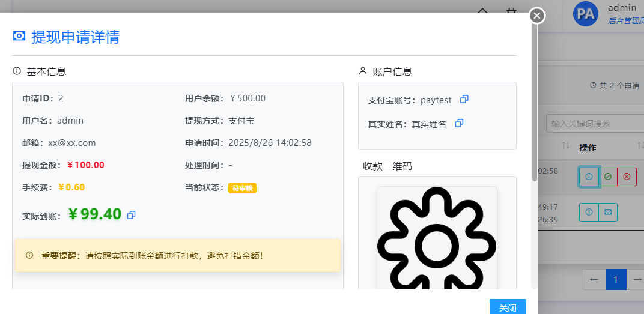Close the withdrawal detail dialog with X

pos(537,16)
